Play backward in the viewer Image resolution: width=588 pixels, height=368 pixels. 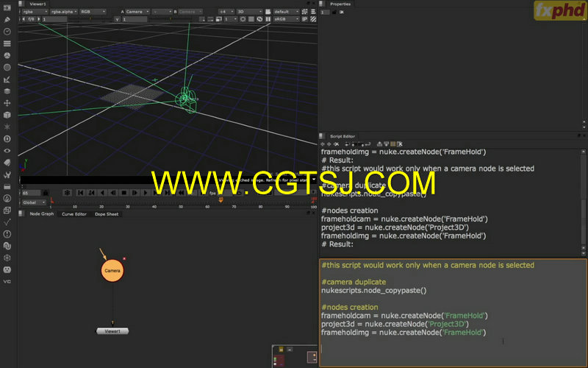pos(102,193)
